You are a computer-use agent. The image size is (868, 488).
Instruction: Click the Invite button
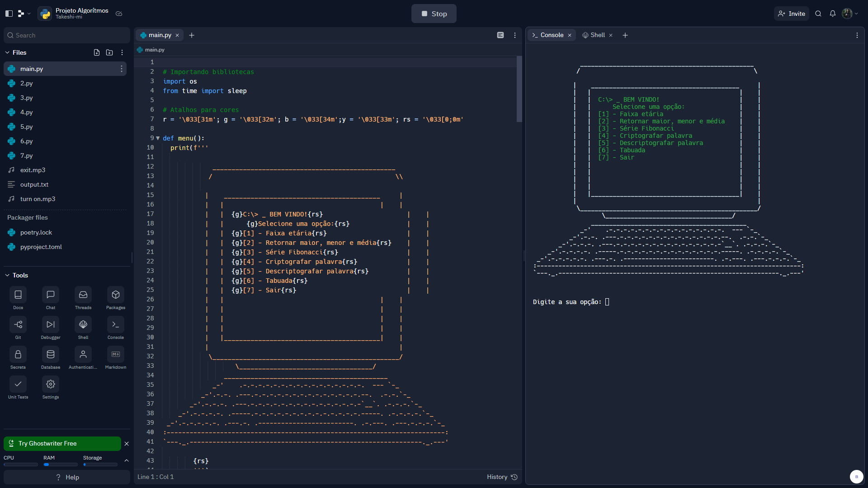[x=791, y=14]
